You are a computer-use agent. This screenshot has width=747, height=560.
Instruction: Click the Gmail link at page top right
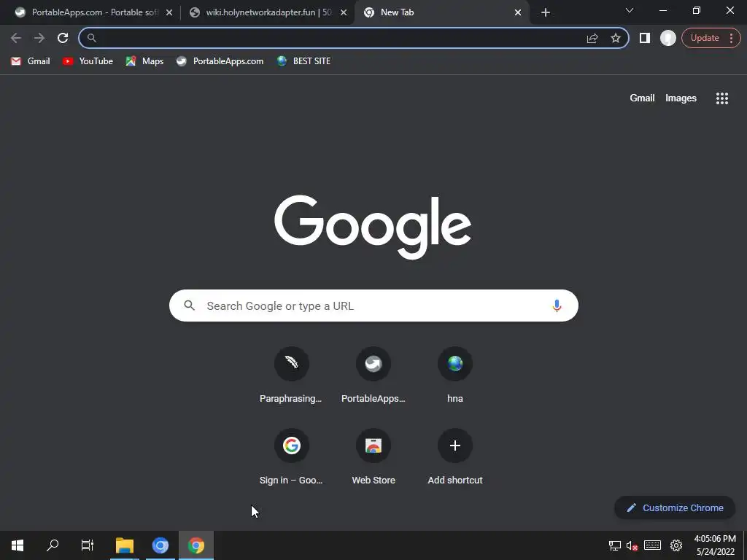point(642,98)
